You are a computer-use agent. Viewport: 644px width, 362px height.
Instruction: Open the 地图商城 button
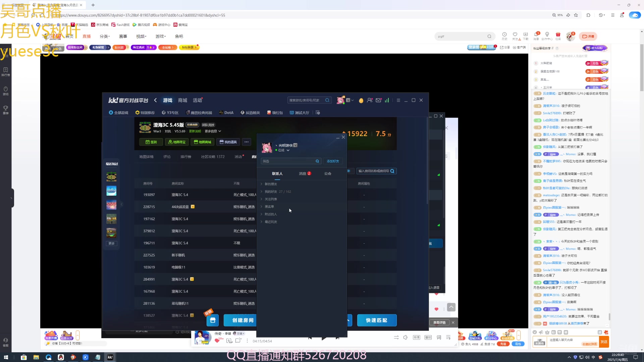tap(202, 142)
